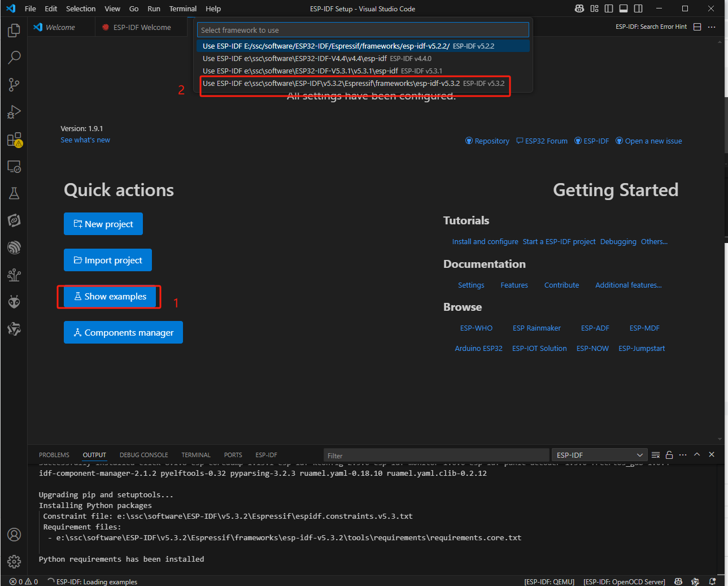Toggle the bottom panel layout icon
Image resolution: width=728 pixels, height=586 pixels.
[624, 8]
